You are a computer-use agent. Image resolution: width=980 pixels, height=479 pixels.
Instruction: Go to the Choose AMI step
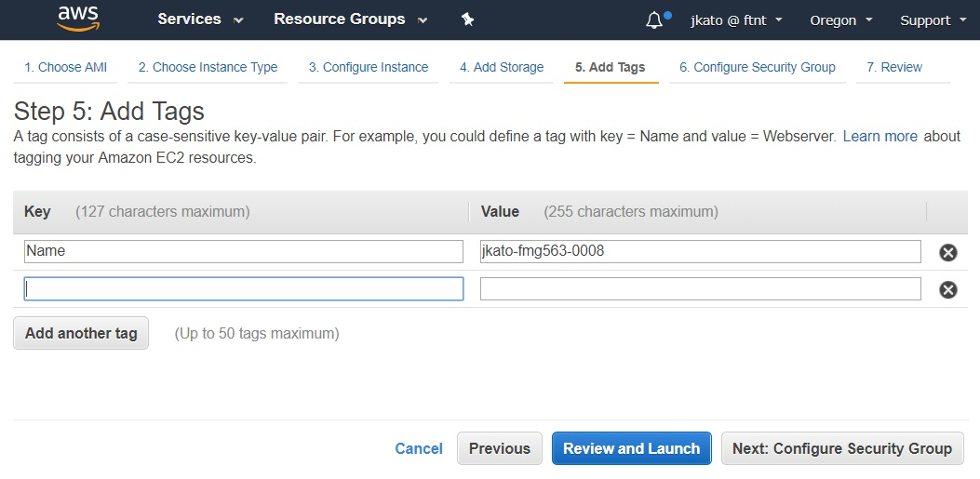point(66,67)
